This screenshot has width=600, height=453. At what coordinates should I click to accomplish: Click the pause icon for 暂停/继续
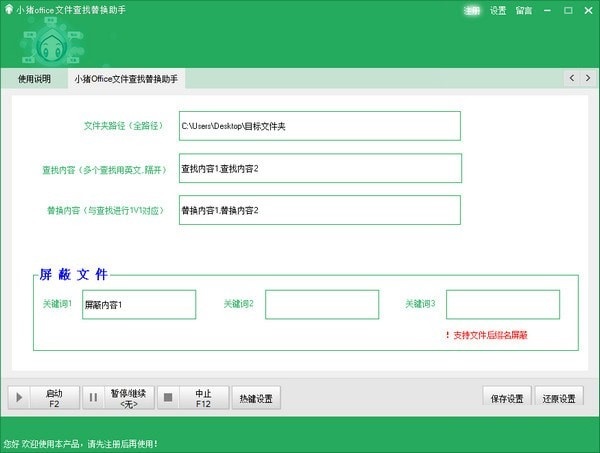click(x=93, y=398)
